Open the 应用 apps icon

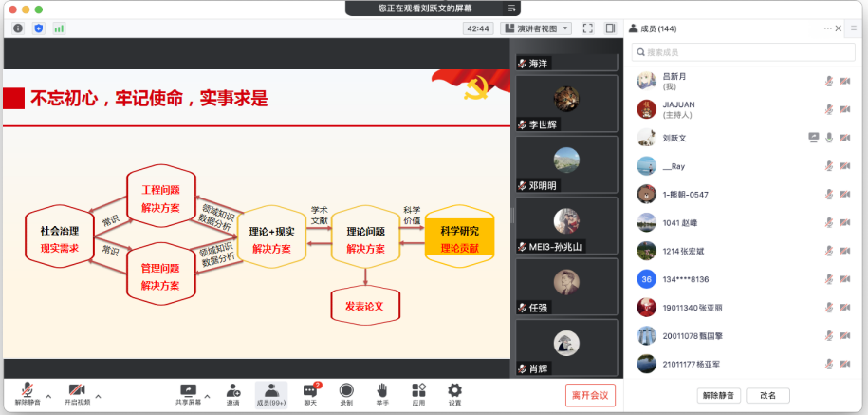tap(418, 390)
